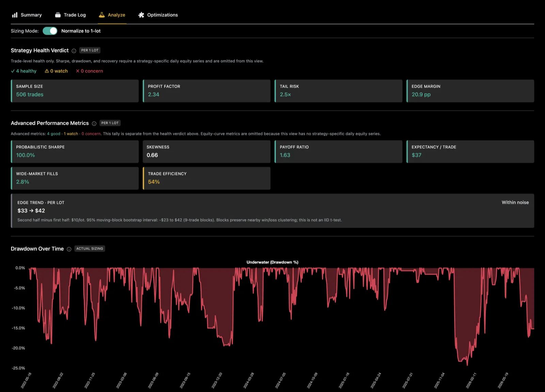The image size is (545, 392).
Task: Click the Trade Log stack icon
Action: 58,15
